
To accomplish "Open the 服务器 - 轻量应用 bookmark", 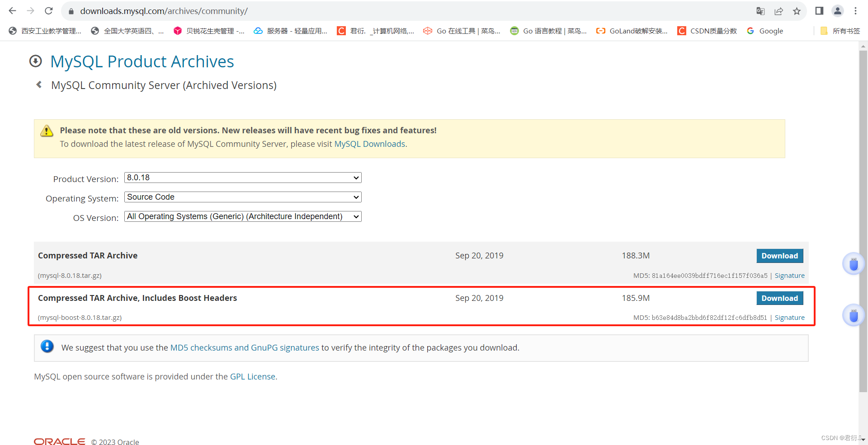I will [291, 31].
